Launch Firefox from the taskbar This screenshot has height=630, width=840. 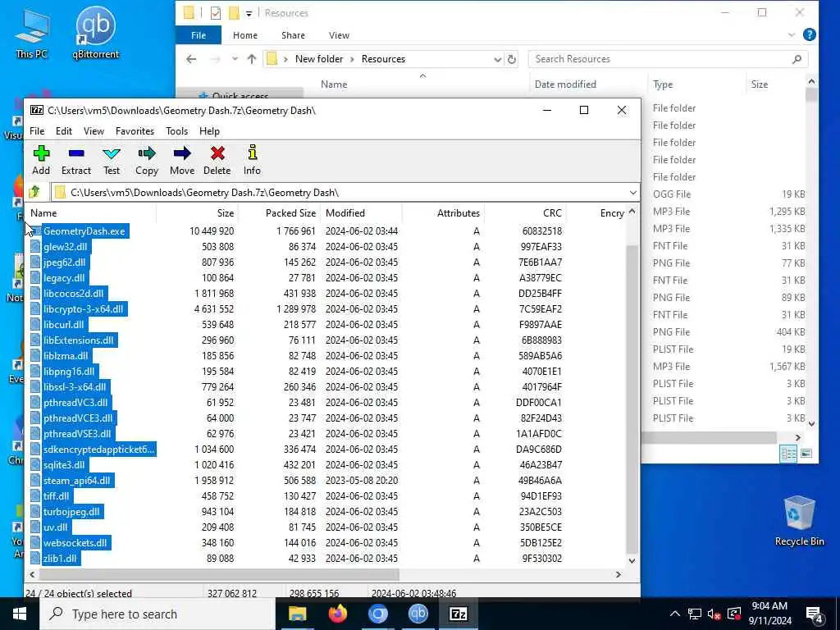pos(337,614)
